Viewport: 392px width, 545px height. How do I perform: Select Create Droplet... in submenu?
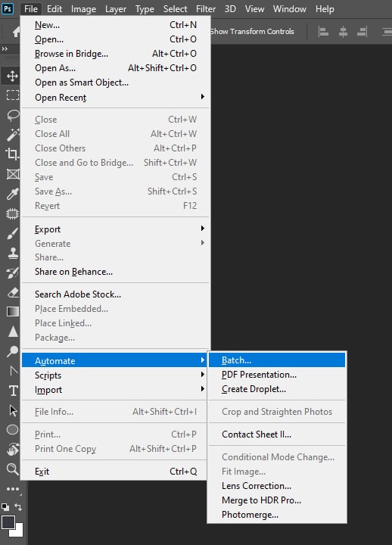(x=277, y=389)
